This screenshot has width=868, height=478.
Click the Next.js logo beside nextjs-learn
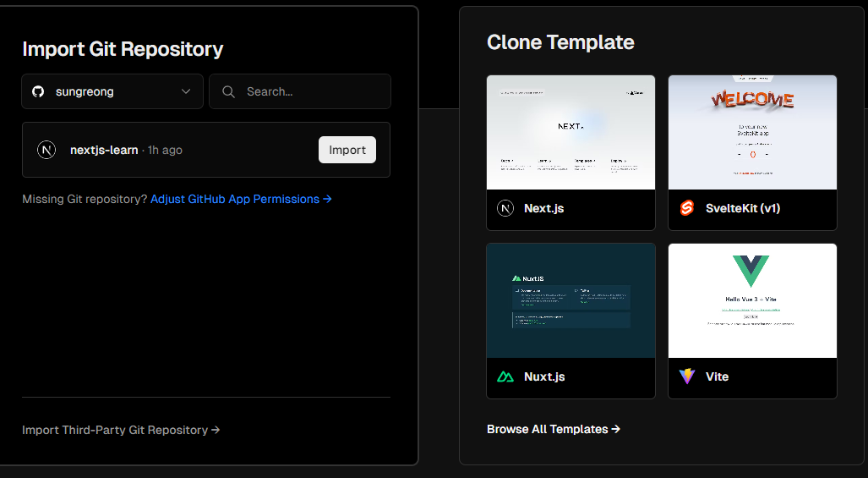[46, 150]
